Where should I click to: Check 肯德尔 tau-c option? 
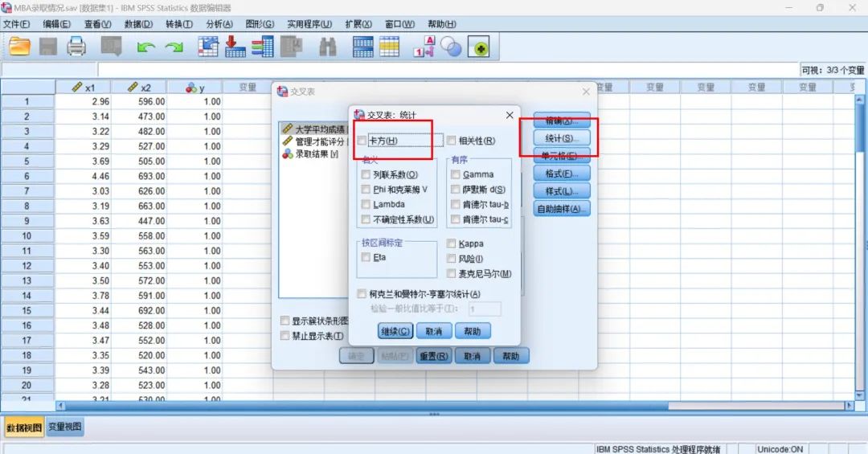pos(455,219)
